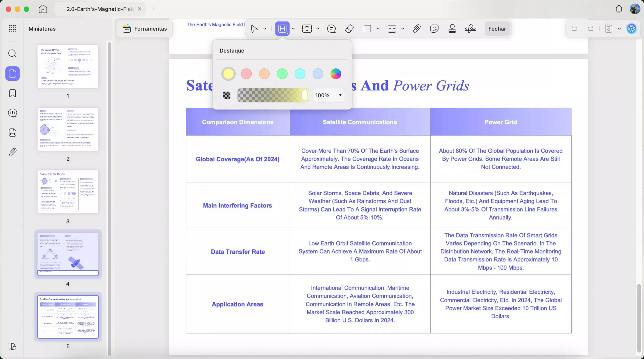The height and width of the screenshot is (359, 644).
Task: Select the eraser tool in toolbar
Action: (x=349, y=29)
